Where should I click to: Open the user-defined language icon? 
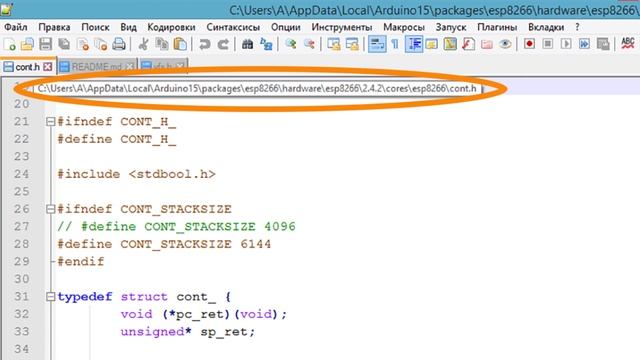432,44
